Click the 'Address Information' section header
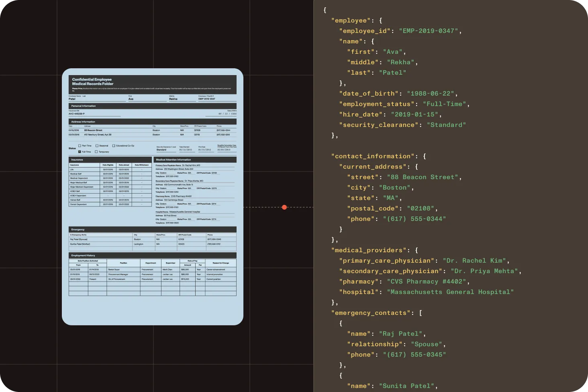 coord(153,122)
